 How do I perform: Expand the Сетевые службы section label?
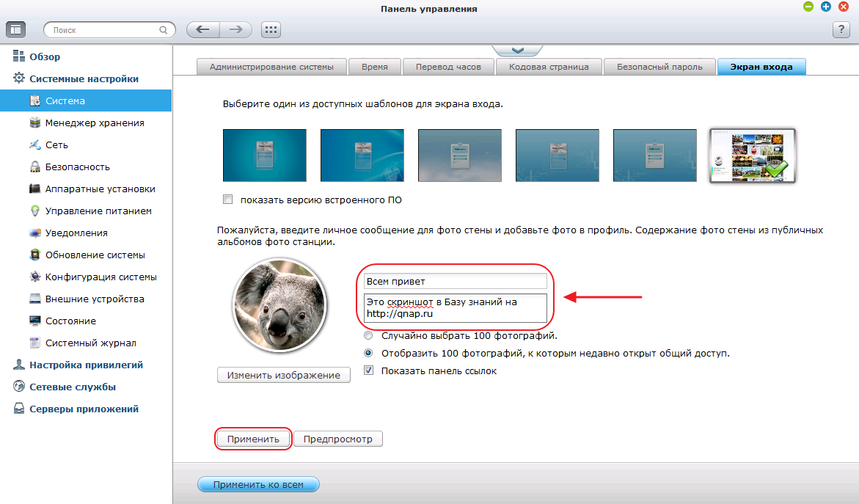pyautogui.click(x=73, y=387)
